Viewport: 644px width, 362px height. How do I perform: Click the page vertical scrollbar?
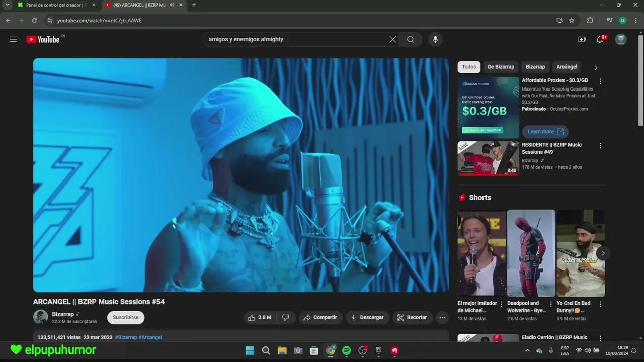tap(640, 80)
